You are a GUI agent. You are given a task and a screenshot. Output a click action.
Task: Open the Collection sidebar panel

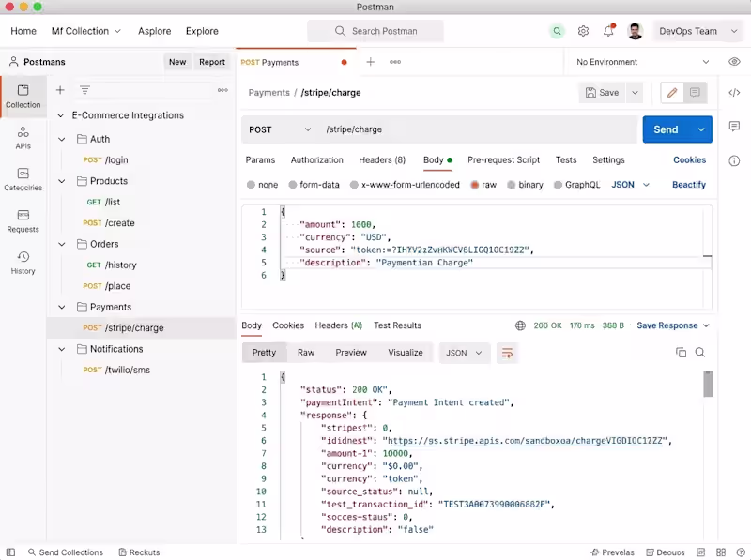(x=23, y=97)
